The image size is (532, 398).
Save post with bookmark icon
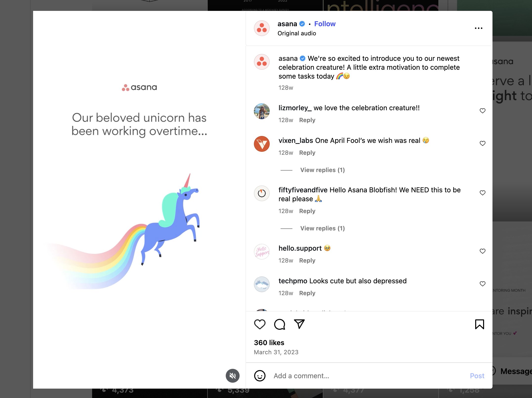click(479, 324)
